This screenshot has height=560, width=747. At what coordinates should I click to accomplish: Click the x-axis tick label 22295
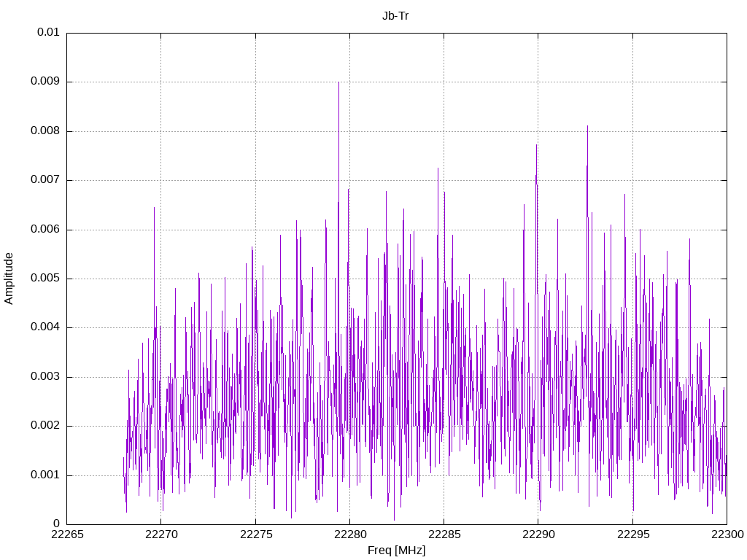(632, 534)
